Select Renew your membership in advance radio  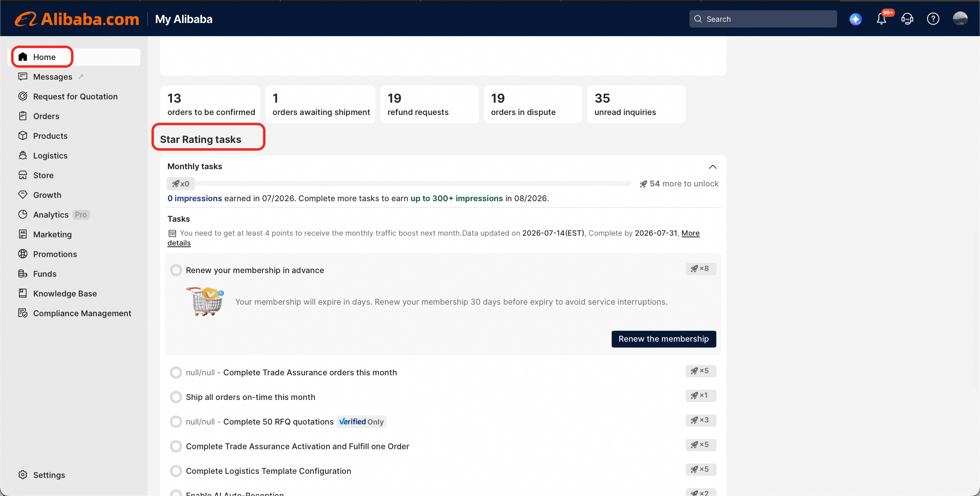pos(176,270)
